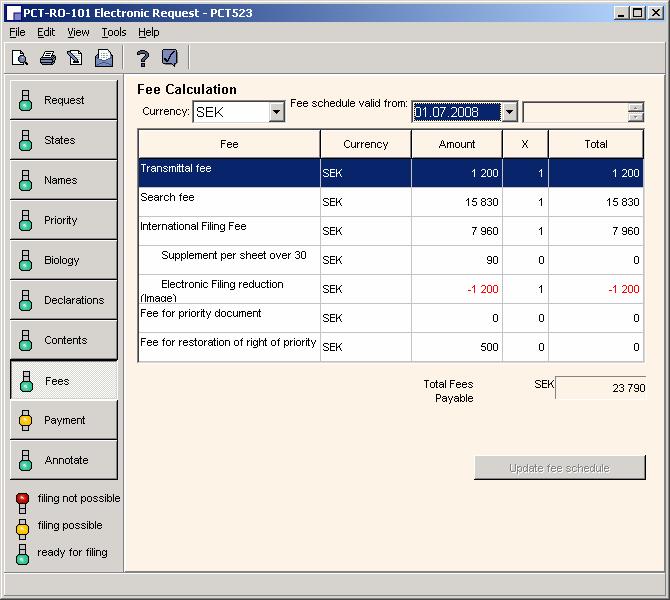Maximize the PCT523 window

click(637, 13)
